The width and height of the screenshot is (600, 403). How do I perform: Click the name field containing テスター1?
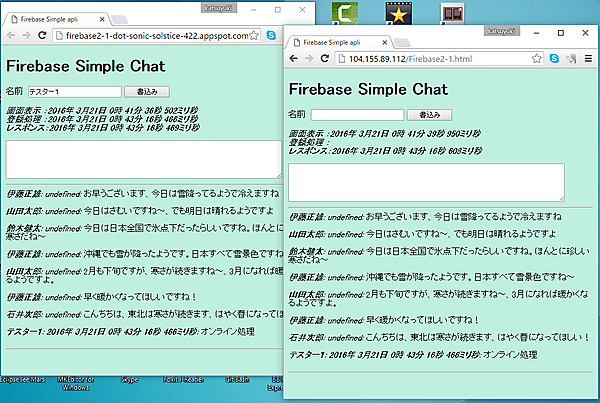75,92
